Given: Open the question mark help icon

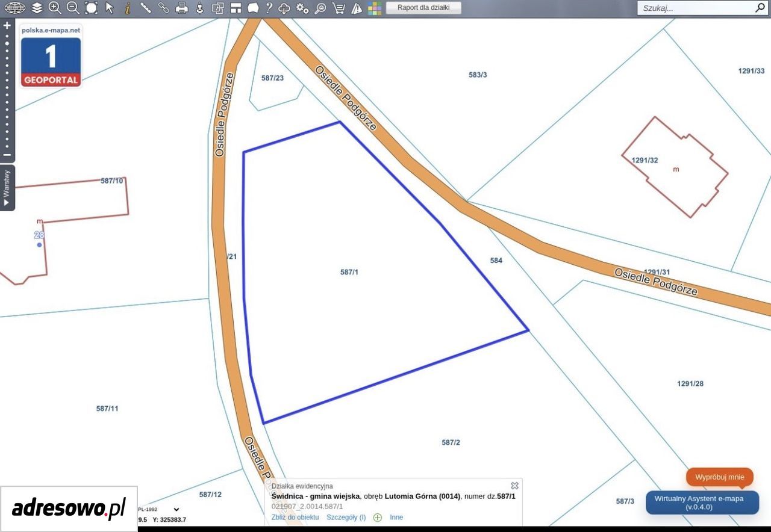Looking at the screenshot, I should (x=269, y=8).
